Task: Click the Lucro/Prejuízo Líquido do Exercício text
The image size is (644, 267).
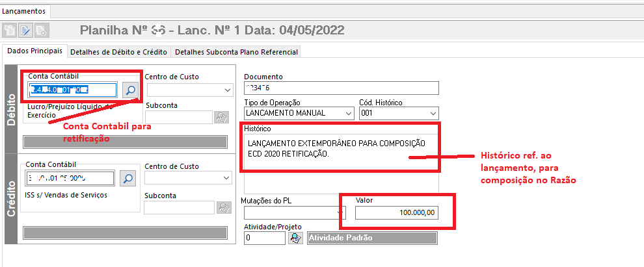Action: [x=70, y=110]
